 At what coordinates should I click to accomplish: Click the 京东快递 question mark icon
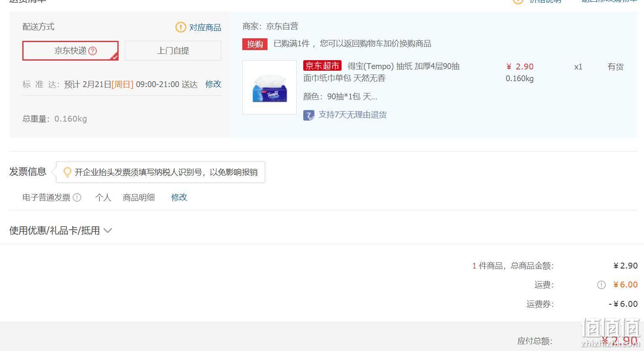(x=93, y=51)
